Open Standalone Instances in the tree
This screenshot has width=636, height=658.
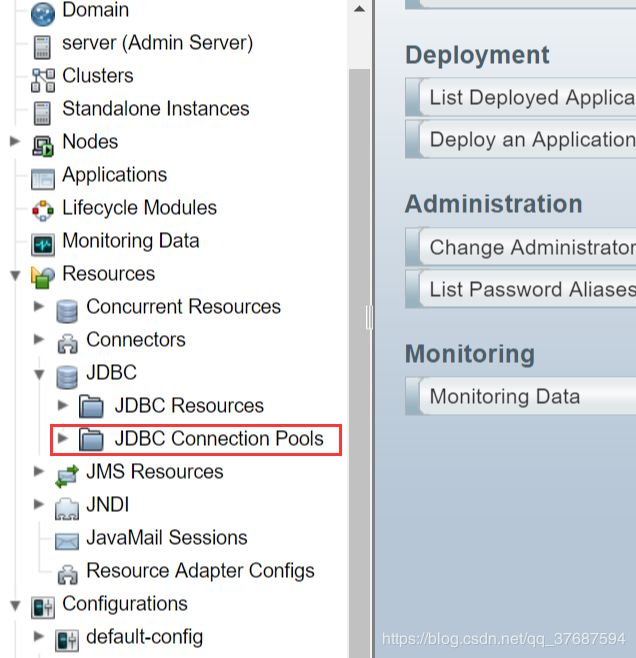(x=156, y=109)
